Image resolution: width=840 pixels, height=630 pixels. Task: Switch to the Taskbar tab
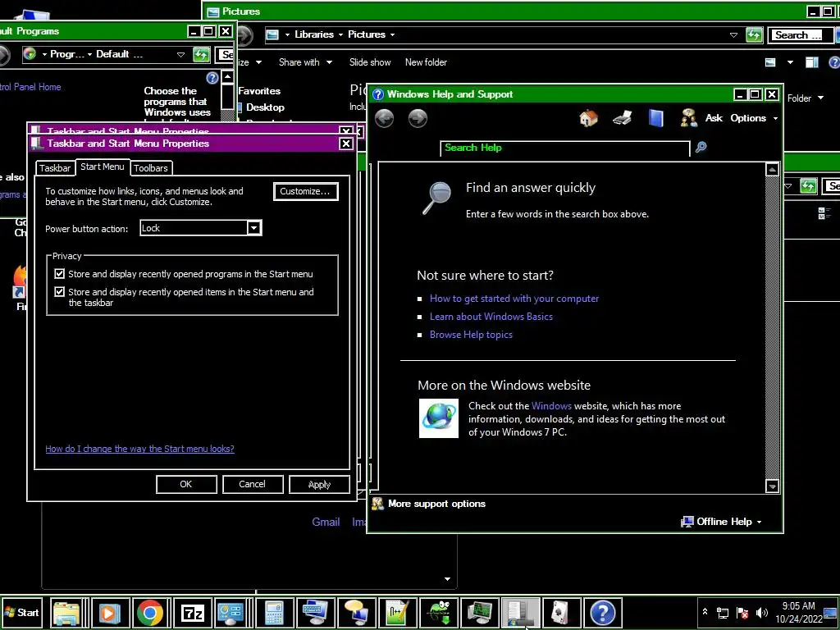click(x=55, y=168)
